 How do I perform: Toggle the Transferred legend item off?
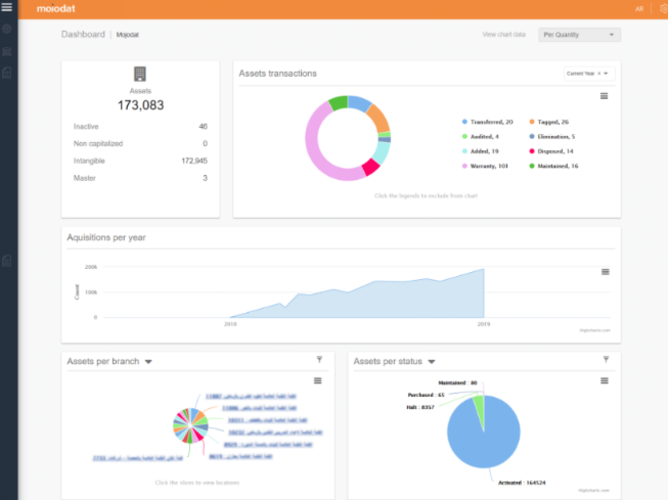coord(485,120)
